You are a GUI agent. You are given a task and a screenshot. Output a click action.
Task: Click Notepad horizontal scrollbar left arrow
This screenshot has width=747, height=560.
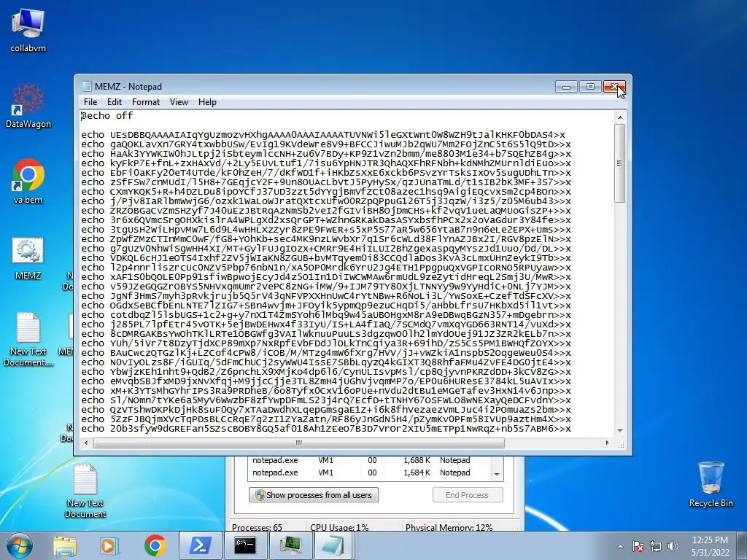coord(86,443)
